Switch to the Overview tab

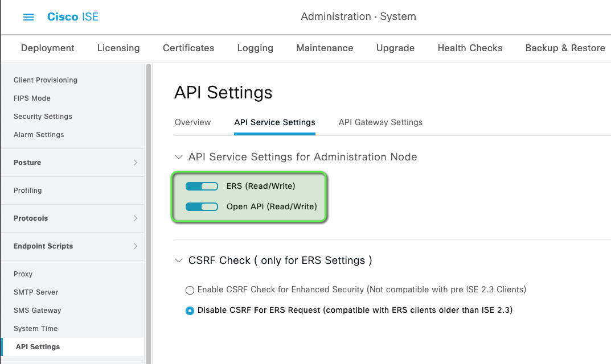pos(192,122)
